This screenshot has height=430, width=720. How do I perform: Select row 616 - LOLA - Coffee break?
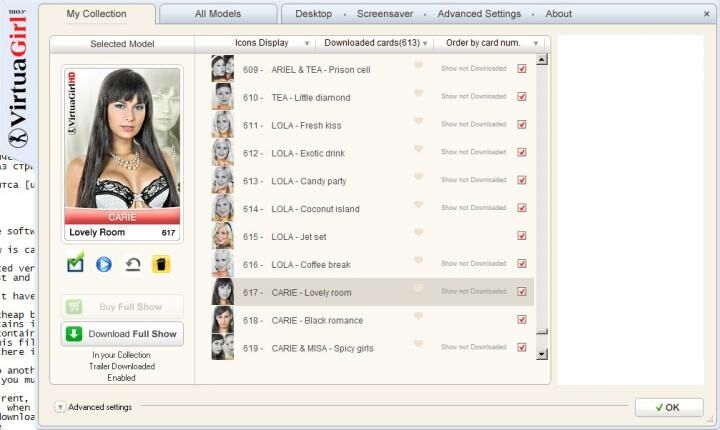(372, 264)
